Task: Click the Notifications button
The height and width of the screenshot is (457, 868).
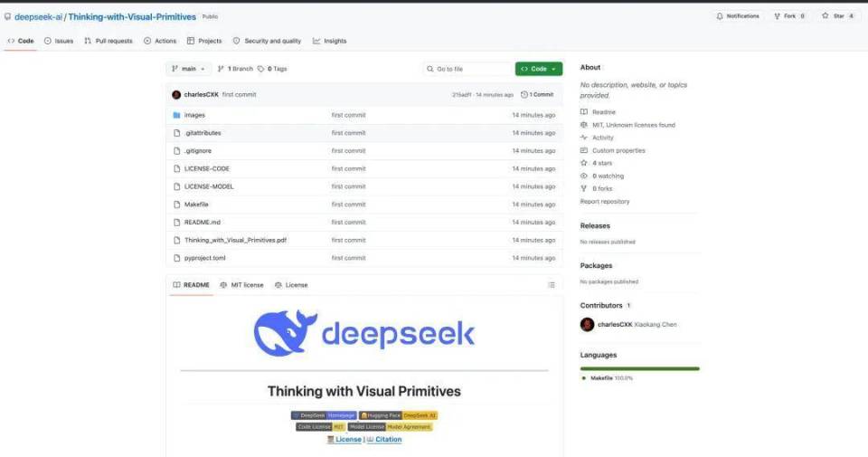Action: coord(738,16)
